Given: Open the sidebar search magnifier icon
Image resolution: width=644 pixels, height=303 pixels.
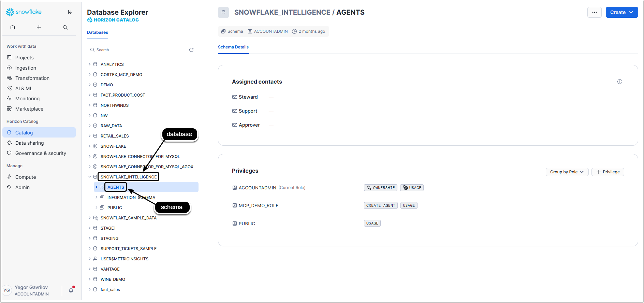Looking at the screenshot, I should [65, 27].
